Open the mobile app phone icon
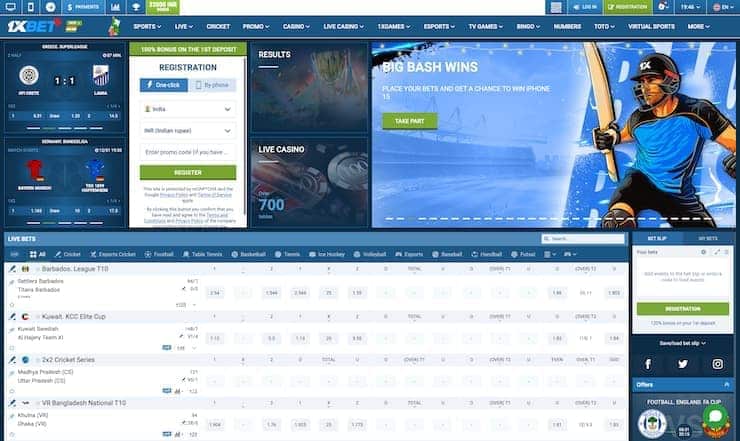This screenshot has width=740, height=441. pos(30,7)
